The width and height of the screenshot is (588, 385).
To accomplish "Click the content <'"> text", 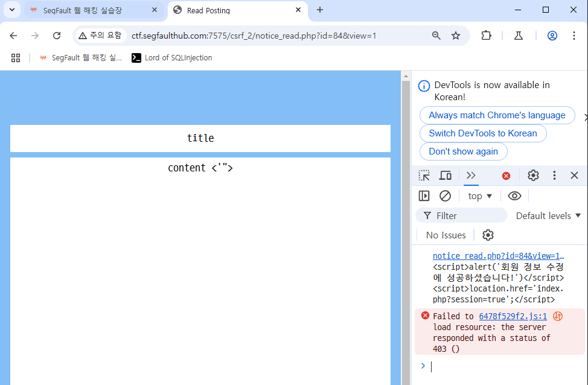I will click(200, 168).
